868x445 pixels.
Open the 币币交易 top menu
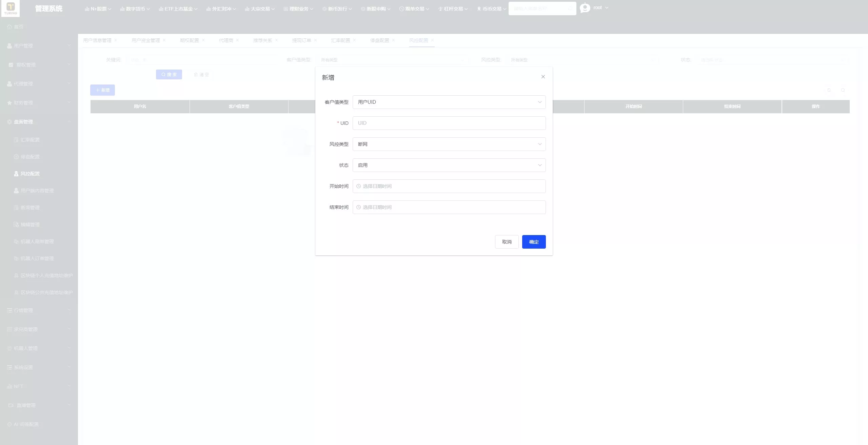(492, 9)
